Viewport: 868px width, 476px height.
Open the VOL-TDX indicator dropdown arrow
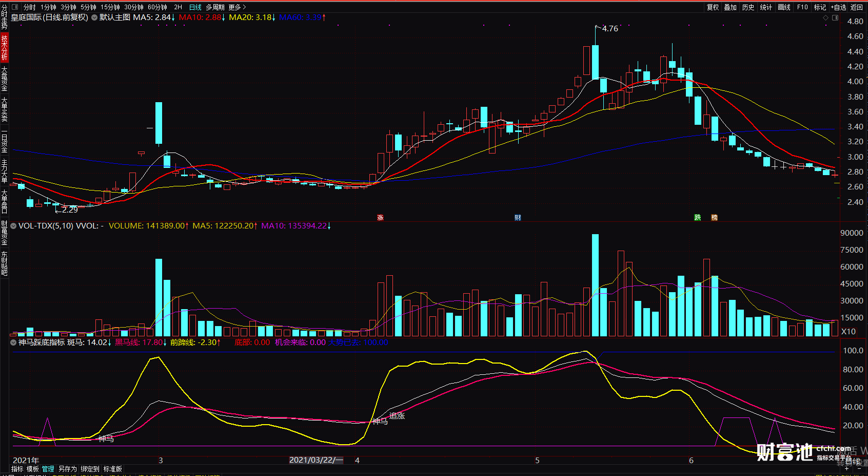pyautogui.click(x=13, y=226)
